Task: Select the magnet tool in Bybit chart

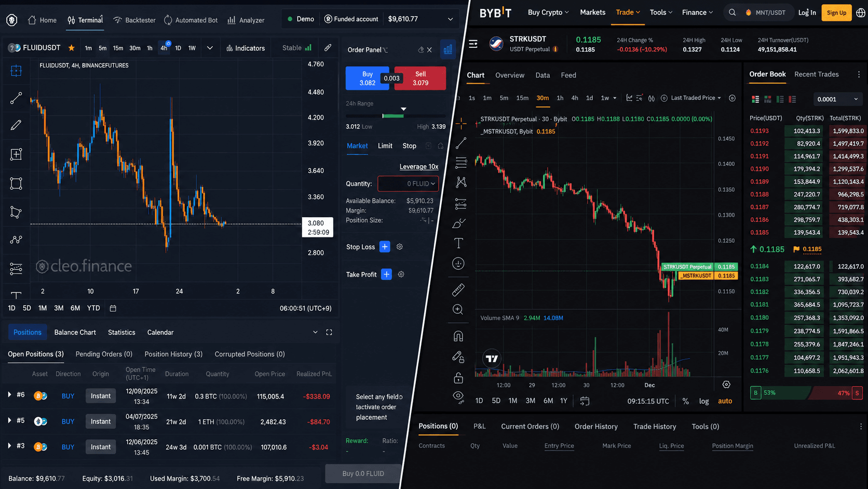Action: [458, 336]
